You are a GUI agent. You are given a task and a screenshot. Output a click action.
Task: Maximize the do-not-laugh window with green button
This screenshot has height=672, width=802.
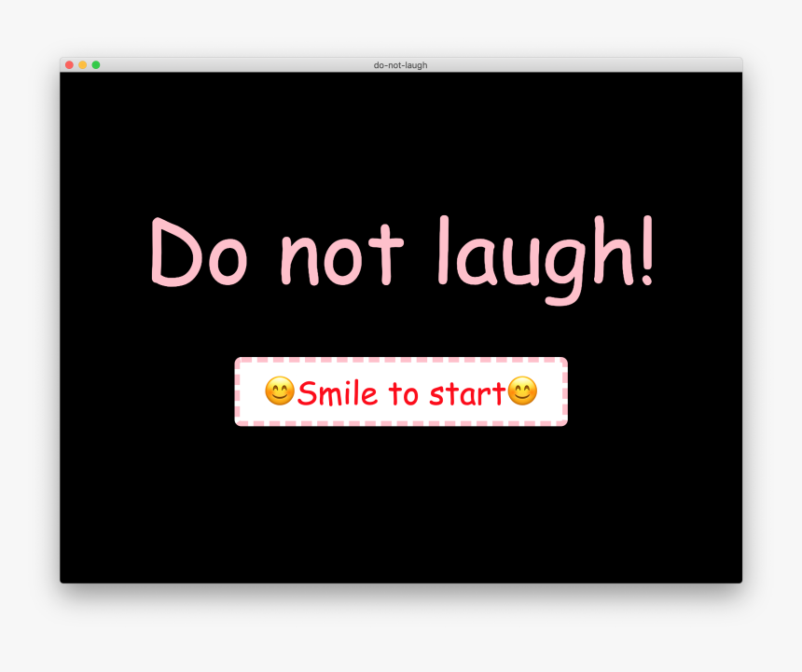(96, 65)
